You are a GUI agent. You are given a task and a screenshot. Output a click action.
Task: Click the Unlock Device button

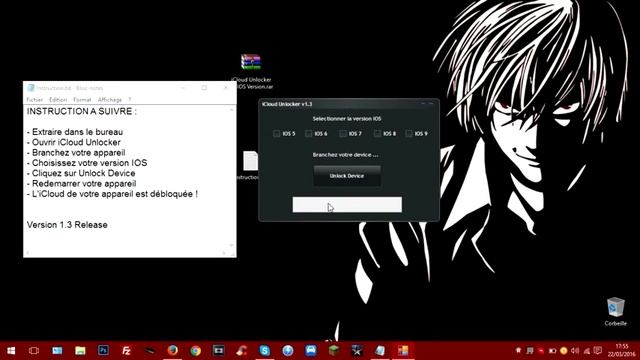[x=347, y=176]
